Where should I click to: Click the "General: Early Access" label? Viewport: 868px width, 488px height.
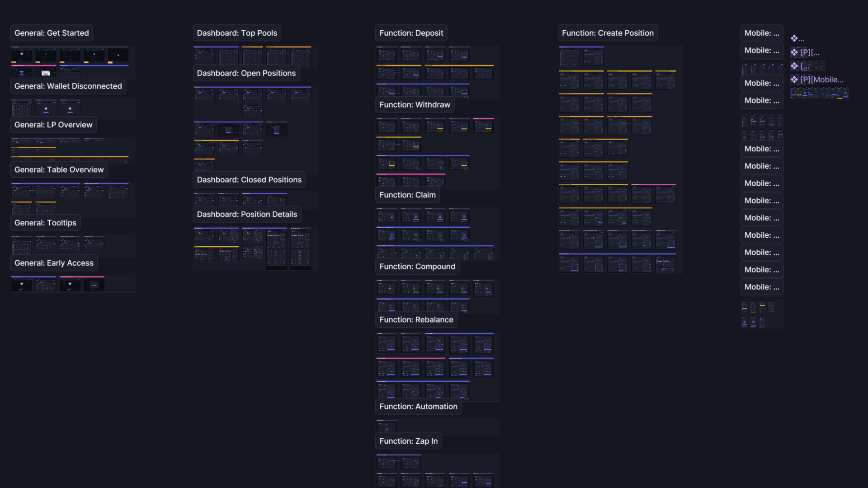[x=53, y=263]
